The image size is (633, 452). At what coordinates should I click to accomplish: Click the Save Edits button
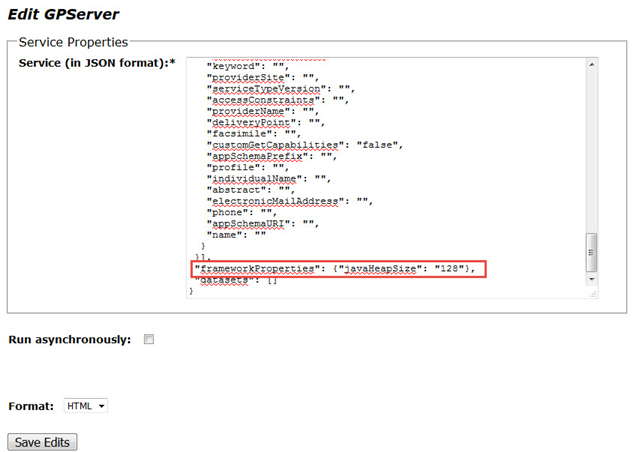click(42, 442)
